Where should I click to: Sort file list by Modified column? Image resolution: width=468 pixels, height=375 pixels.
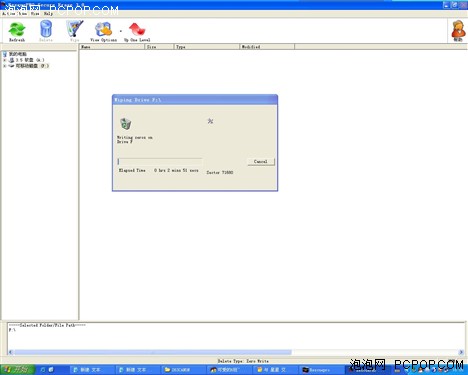point(267,47)
